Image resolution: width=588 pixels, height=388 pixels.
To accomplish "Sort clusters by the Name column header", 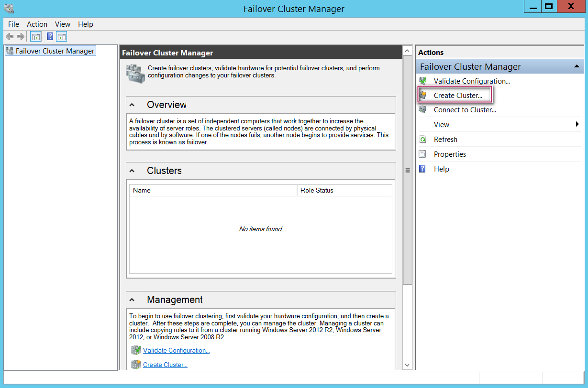I will coord(213,190).
